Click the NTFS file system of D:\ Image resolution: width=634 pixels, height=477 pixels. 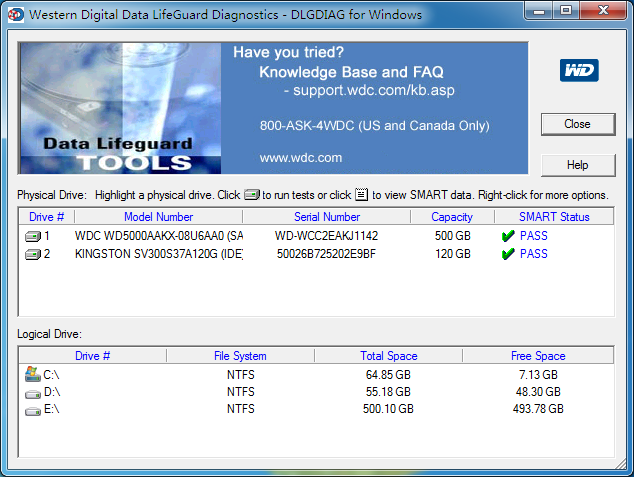coord(241,392)
